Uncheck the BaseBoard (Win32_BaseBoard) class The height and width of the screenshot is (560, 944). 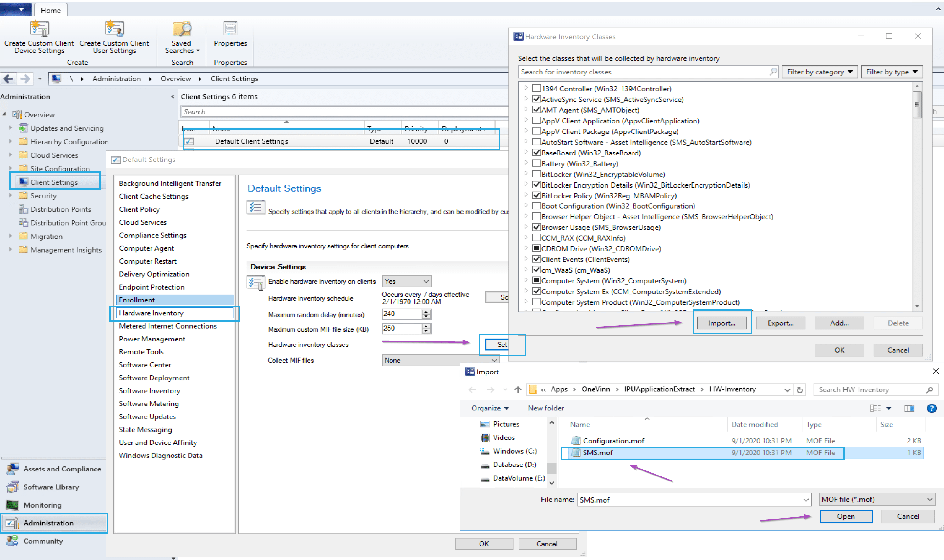point(536,153)
